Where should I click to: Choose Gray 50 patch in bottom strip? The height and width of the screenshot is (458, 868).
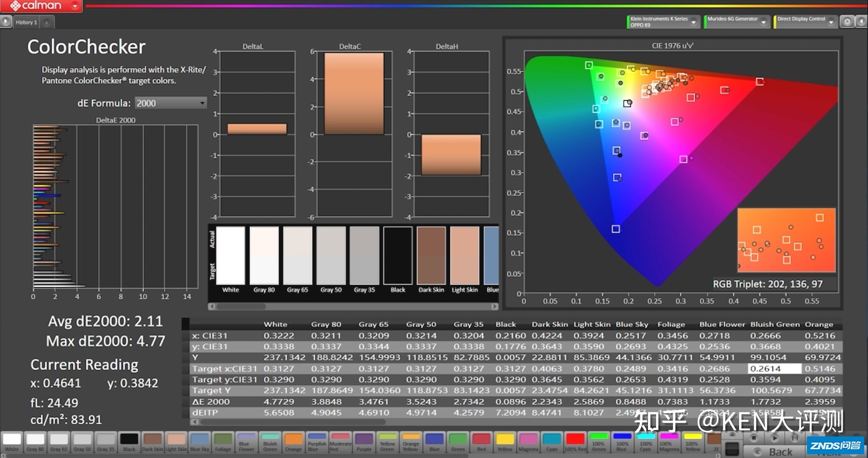click(x=82, y=442)
